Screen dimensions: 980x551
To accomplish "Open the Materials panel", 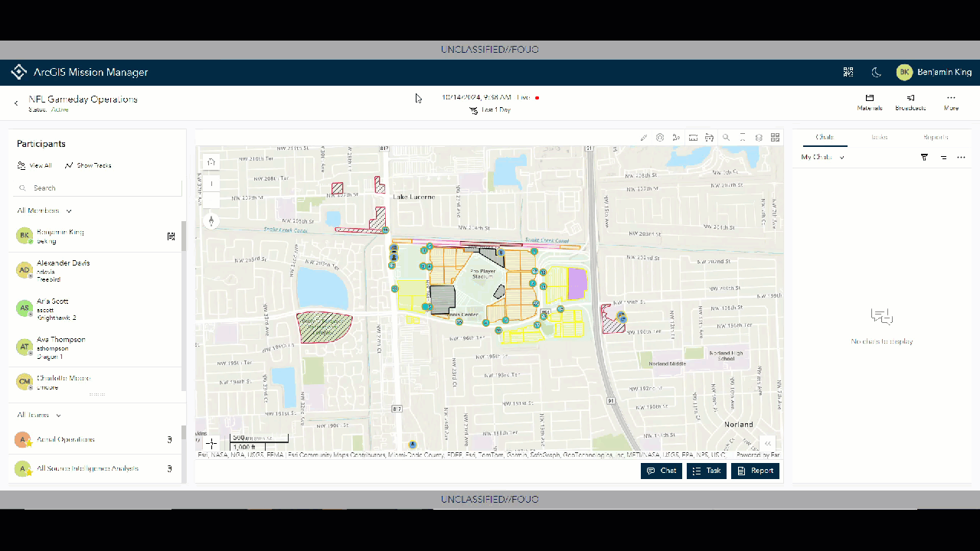I will tap(870, 103).
